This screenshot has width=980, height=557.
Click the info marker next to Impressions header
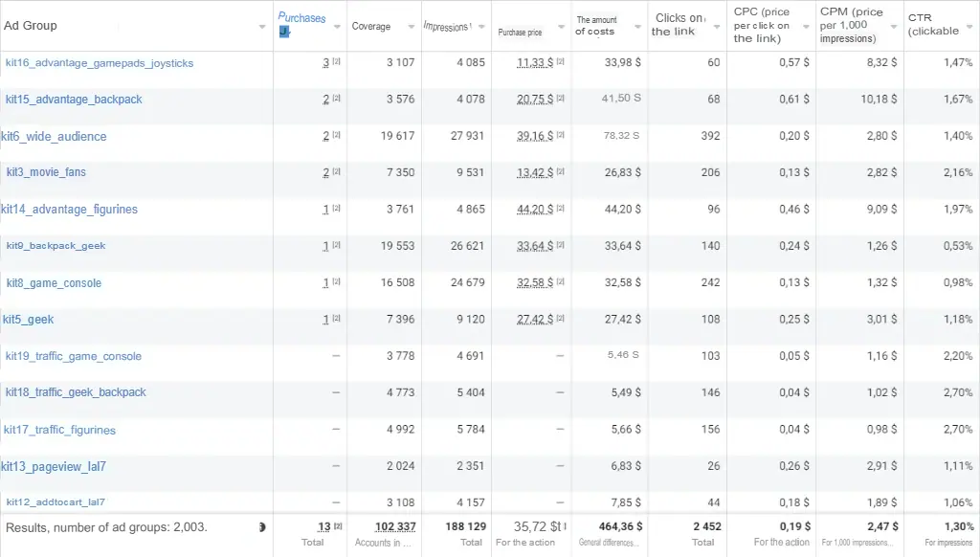(x=471, y=27)
